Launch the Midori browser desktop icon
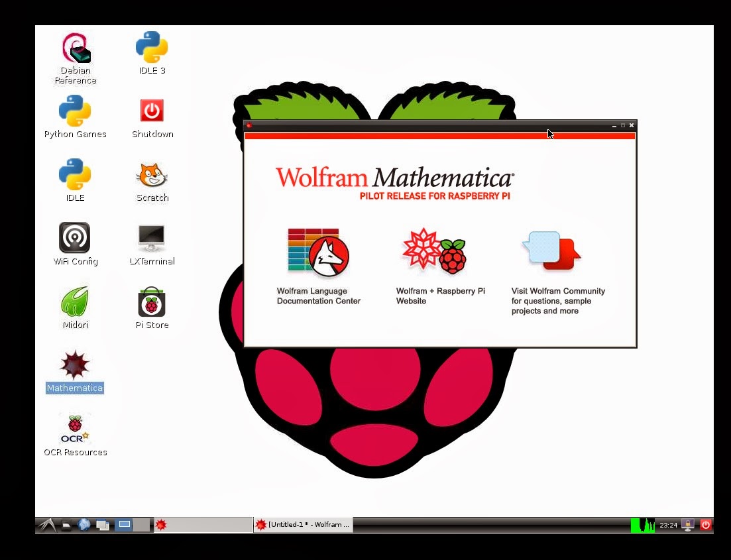The height and width of the screenshot is (560, 731). [75, 308]
